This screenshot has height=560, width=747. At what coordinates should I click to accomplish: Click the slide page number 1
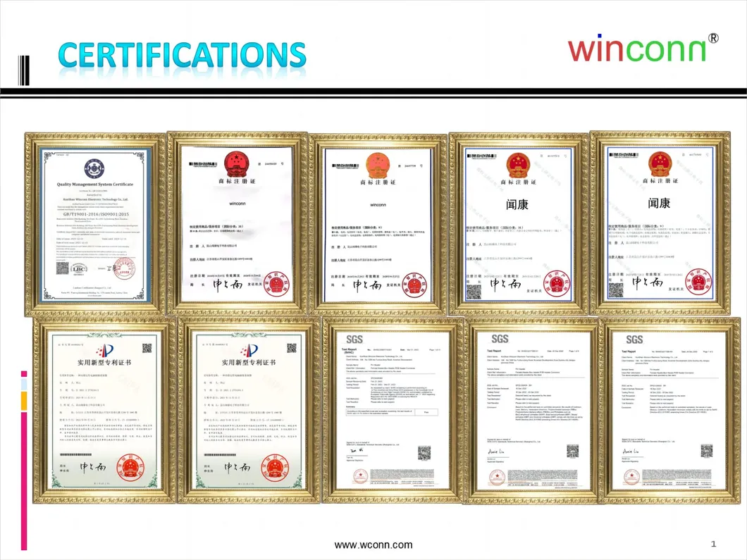tap(713, 544)
